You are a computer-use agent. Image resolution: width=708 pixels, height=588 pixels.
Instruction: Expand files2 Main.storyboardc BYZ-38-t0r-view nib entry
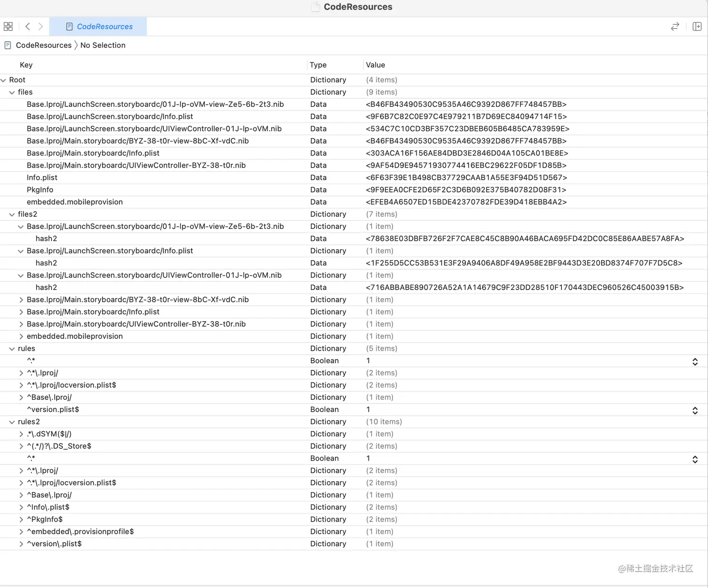21,300
